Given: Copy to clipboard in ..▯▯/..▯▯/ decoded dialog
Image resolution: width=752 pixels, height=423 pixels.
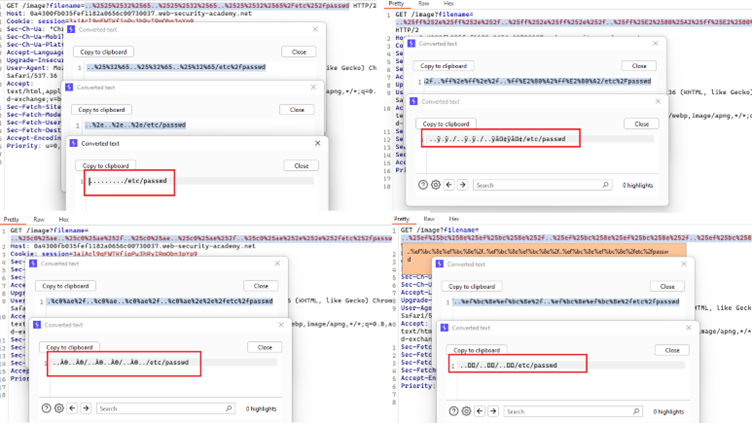Looking at the screenshot, I should tap(477, 350).
